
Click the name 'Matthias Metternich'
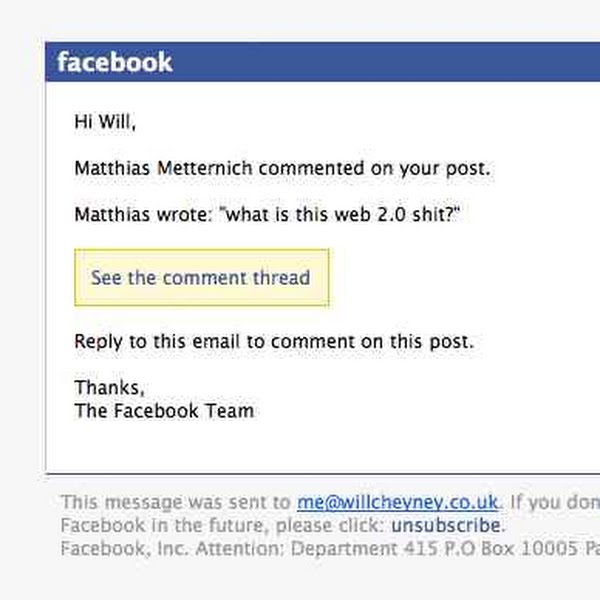163,169
